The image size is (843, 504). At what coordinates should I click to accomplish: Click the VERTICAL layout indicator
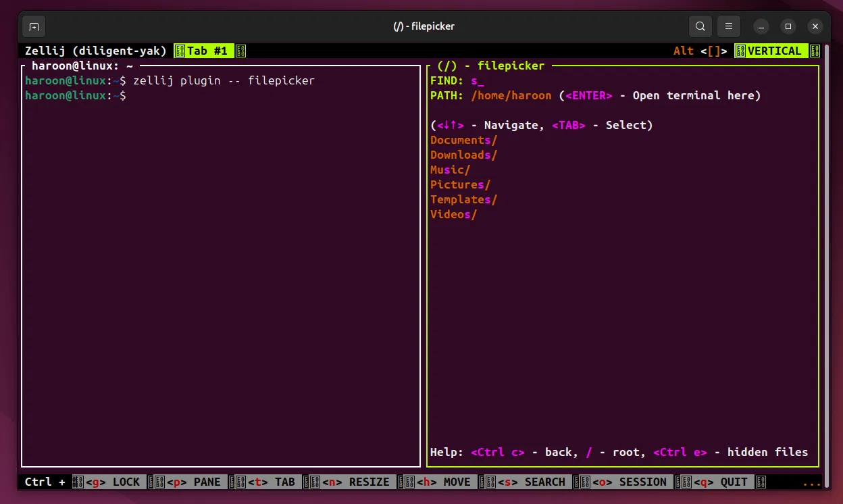click(774, 51)
